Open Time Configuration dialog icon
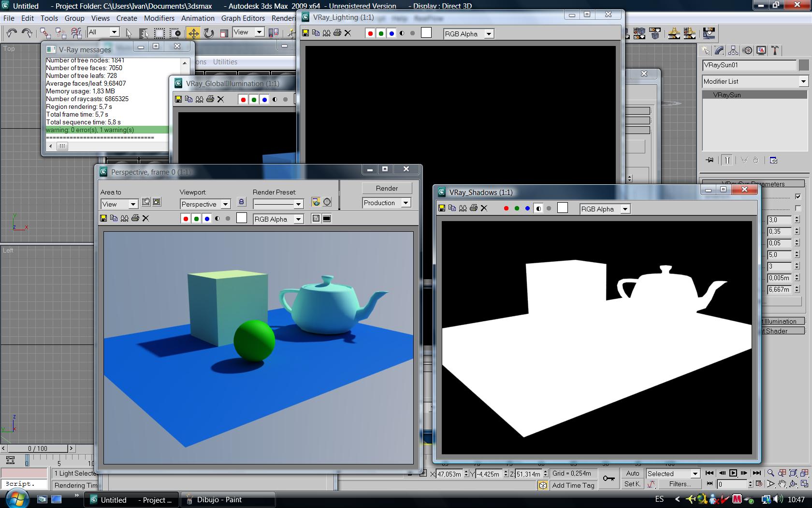812x508 pixels. pyautogui.click(x=759, y=483)
